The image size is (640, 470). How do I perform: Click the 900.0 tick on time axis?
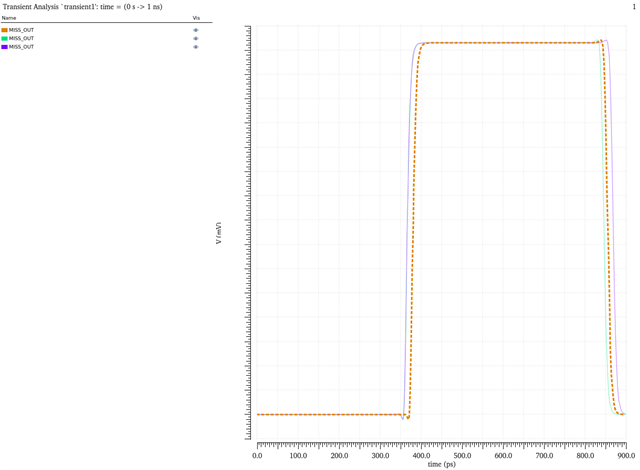pyautogui.click(x=625, y=455)
